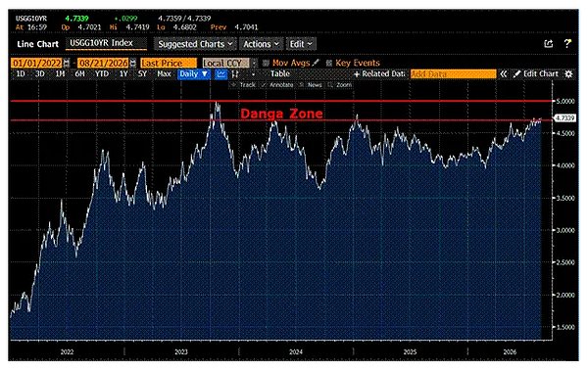Open chart settings gear icon
Image resolution: width=588 pixels, height=371 pixels.
point(568,74)
